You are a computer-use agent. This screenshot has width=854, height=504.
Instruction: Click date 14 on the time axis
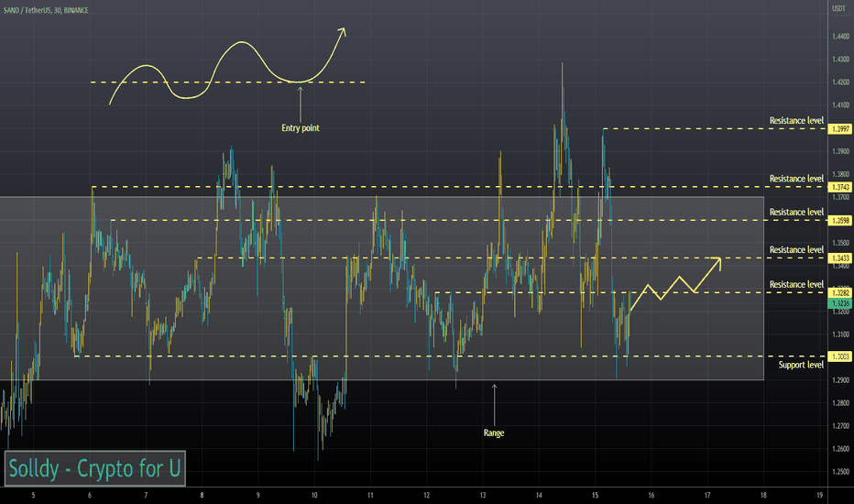point(539,495)
